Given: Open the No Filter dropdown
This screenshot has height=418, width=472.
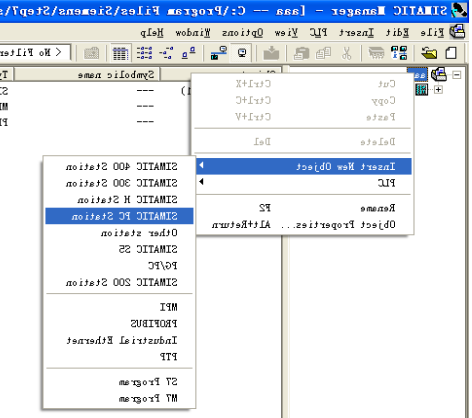Looking at the screenshot, I should (x=35, y=52).
